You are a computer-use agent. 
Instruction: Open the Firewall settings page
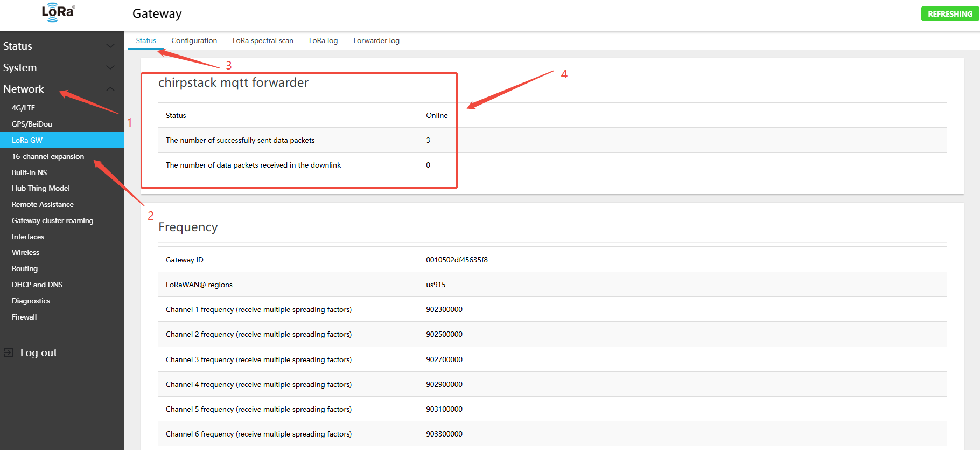pos(24,317)
